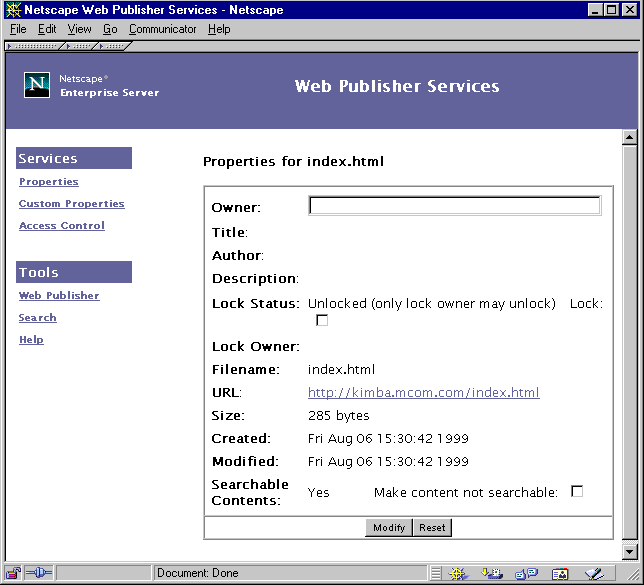Check the Lock checkbox
This screenshot has height=585, width=644.
(322, 320)
